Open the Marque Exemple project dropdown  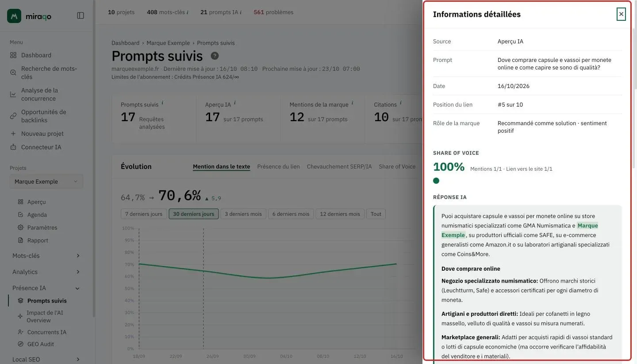point(46,181)
